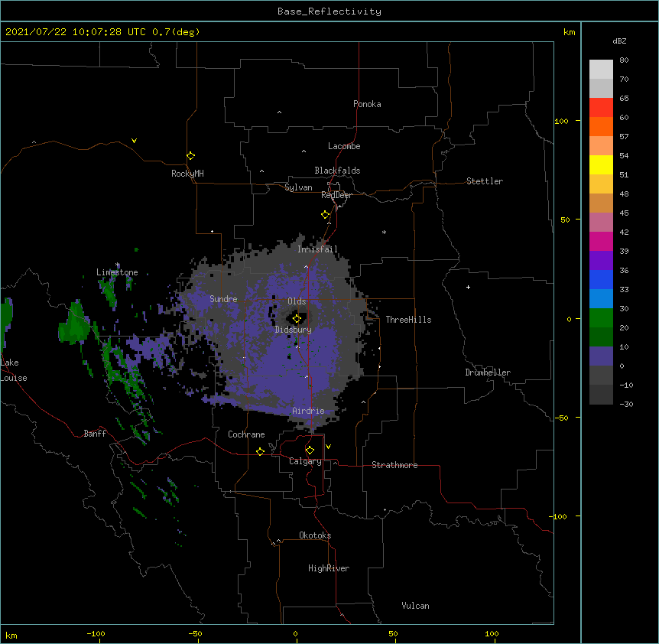
Task: Click the 54 dBZ yellow color swatch
Action: pyautogui.click(x=601, y=164)
